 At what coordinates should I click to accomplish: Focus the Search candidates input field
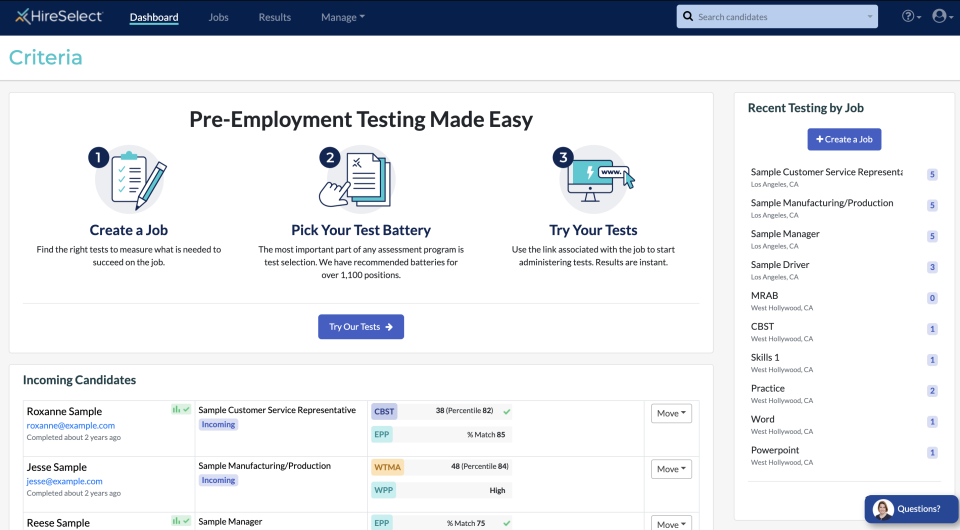coord(776,17)
